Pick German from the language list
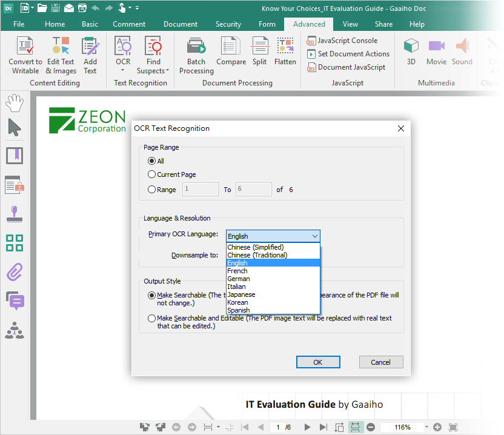 [273, 279]
